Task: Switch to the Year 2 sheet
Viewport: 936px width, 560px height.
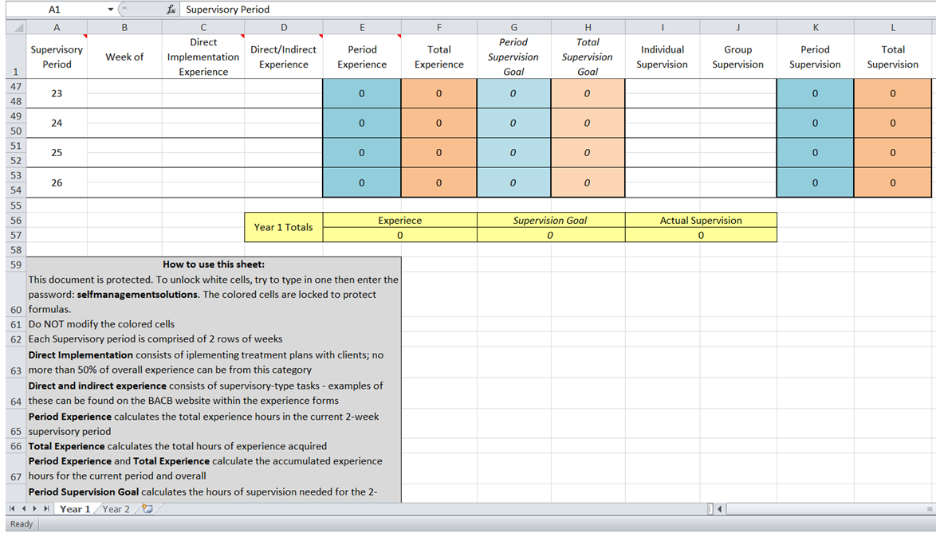Action: pos(116,509)
